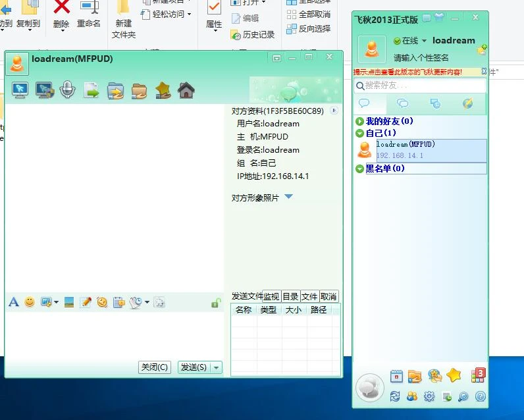524x420 pixels.
Task: Click the loadream avatar in chat window header
Action: coord(16,63)
